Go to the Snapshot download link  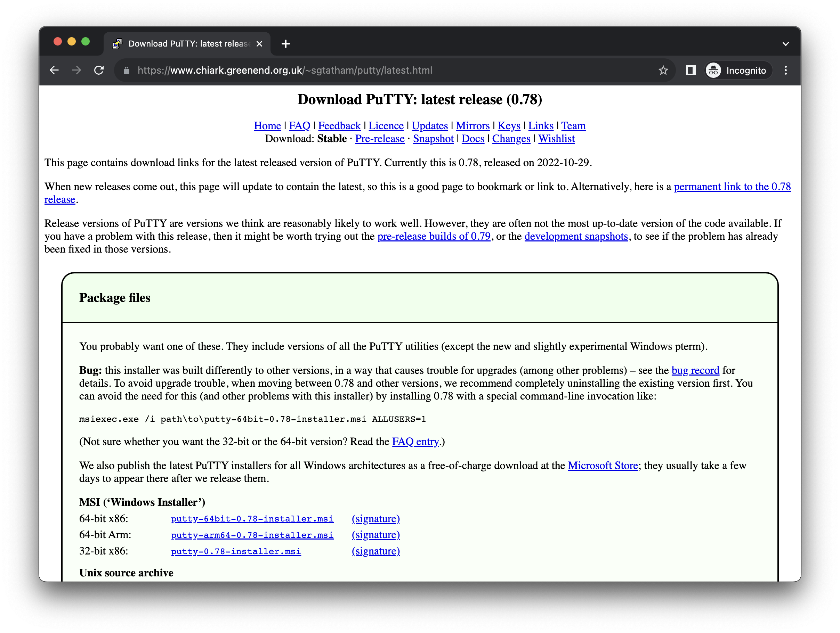pyautogui.click(x=433, y=139)
